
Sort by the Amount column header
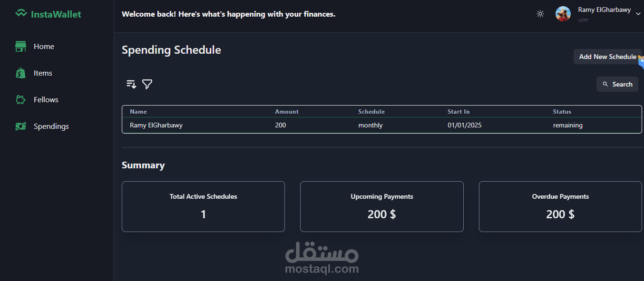[287, 112]
